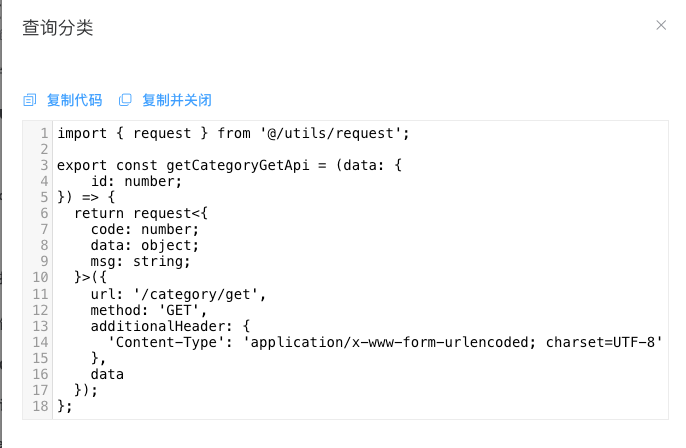686x448 pixels.
Task: Click the copy-and-close icon
Action: (125, 100)
